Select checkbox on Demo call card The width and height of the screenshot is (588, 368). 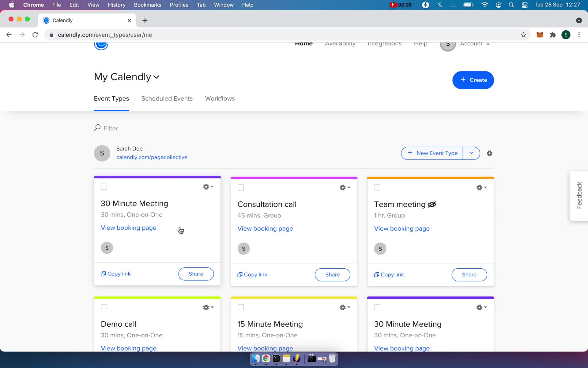104,307
